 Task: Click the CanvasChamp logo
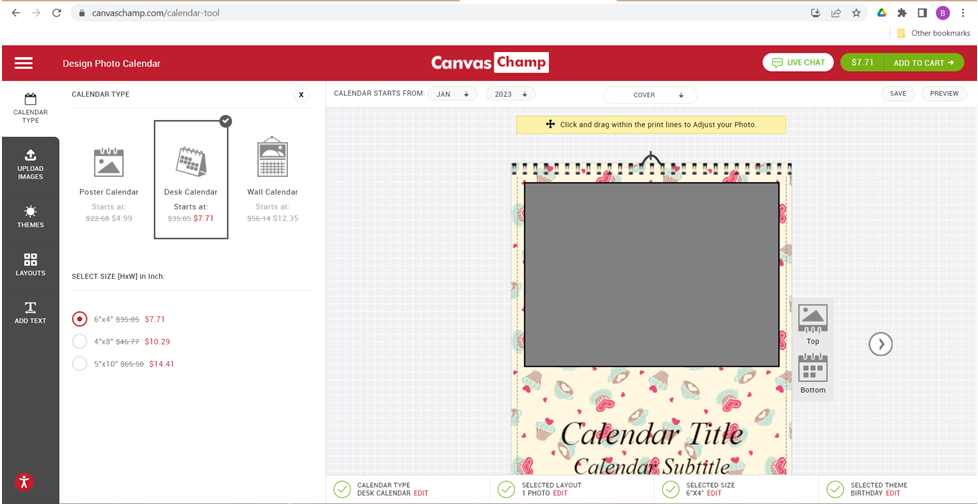[x=490, y=62]
